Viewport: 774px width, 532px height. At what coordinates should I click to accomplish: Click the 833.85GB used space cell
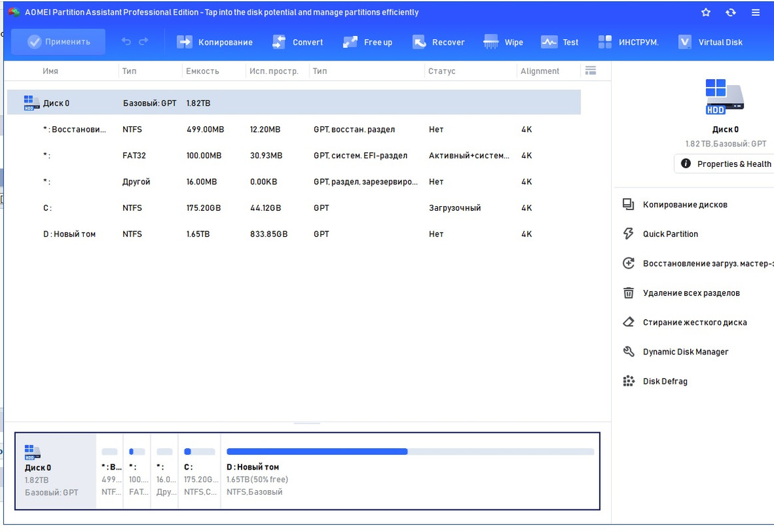[x=269, y=233]
